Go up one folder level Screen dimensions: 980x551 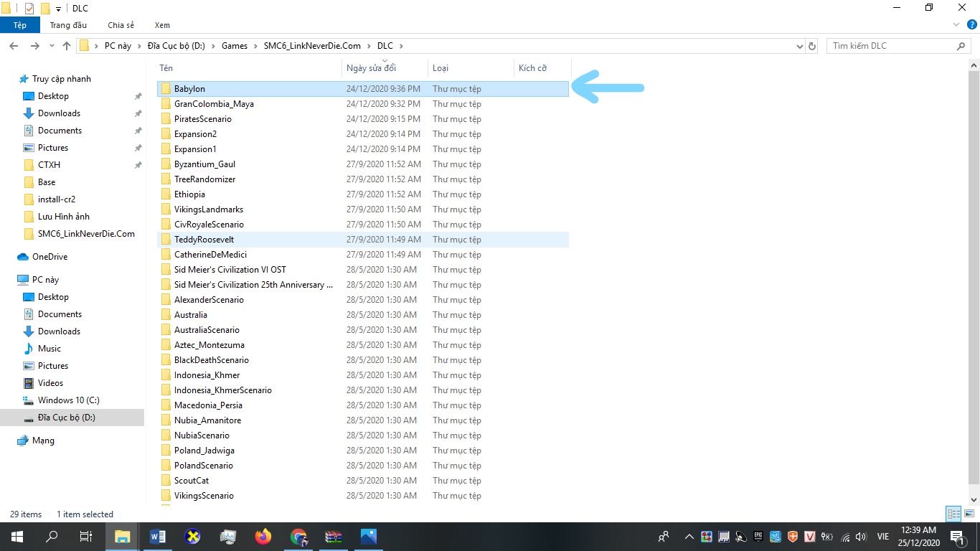pyautogui.click(x=67, y=46)
